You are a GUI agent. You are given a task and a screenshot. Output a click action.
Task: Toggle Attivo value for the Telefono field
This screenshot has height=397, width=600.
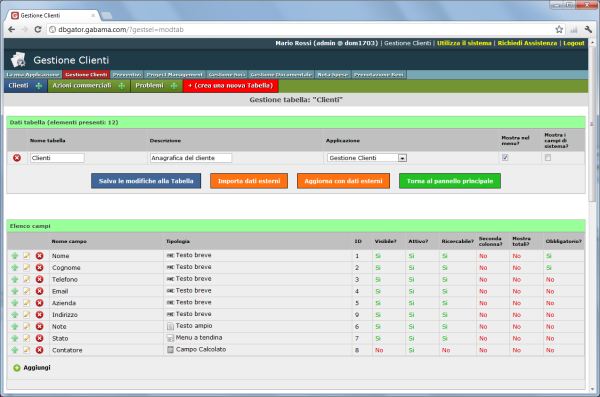(411, 279)
